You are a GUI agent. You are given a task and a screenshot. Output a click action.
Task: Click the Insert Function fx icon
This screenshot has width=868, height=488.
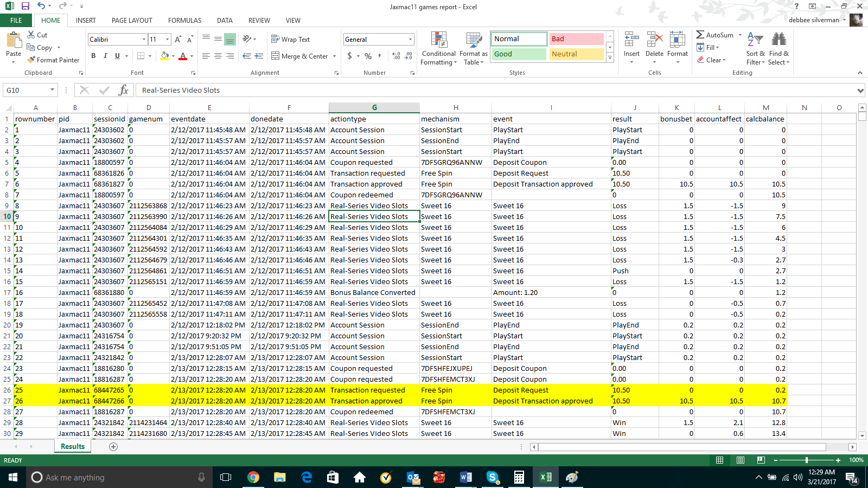pyautogui.click(x=124, y=90)
